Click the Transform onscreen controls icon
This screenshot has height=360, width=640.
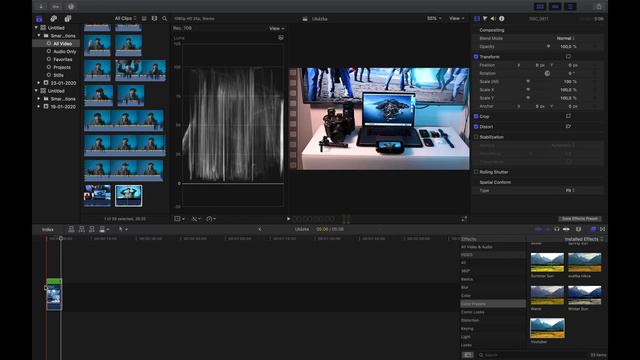568,57
